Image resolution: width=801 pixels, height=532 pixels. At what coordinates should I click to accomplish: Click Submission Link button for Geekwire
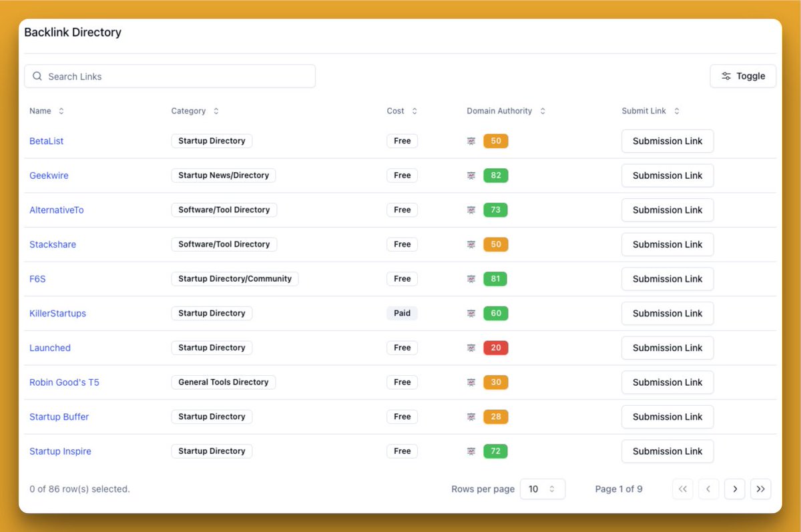[x=667, y=176]
